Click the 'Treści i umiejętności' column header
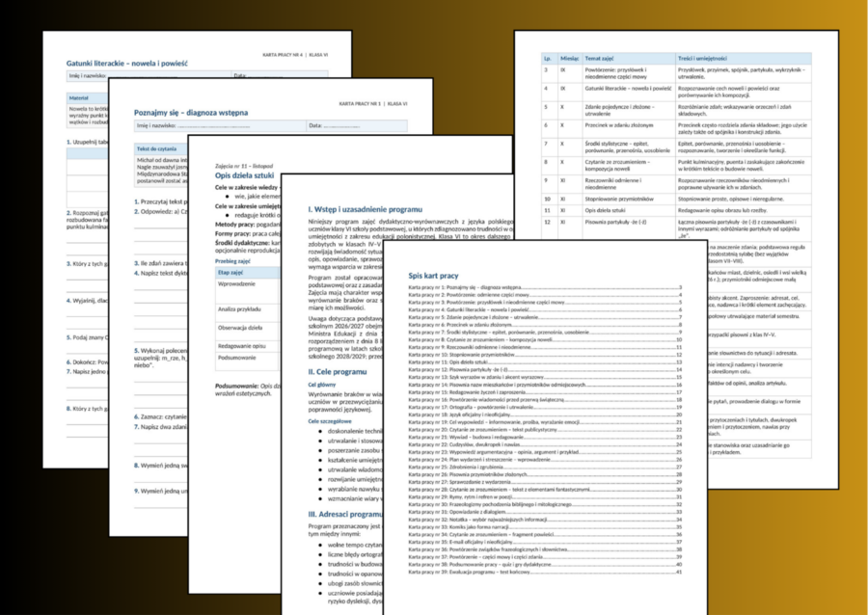Screen dimensions: 868x615 click(744, 58)
